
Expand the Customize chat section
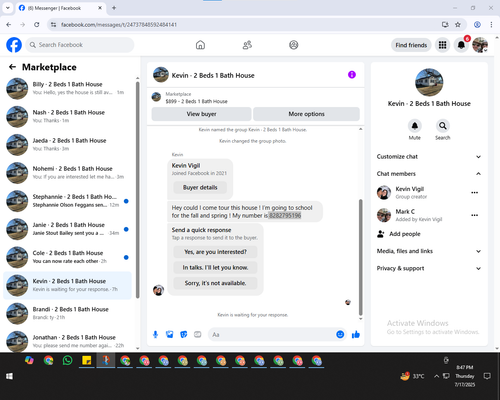(429, 157)
